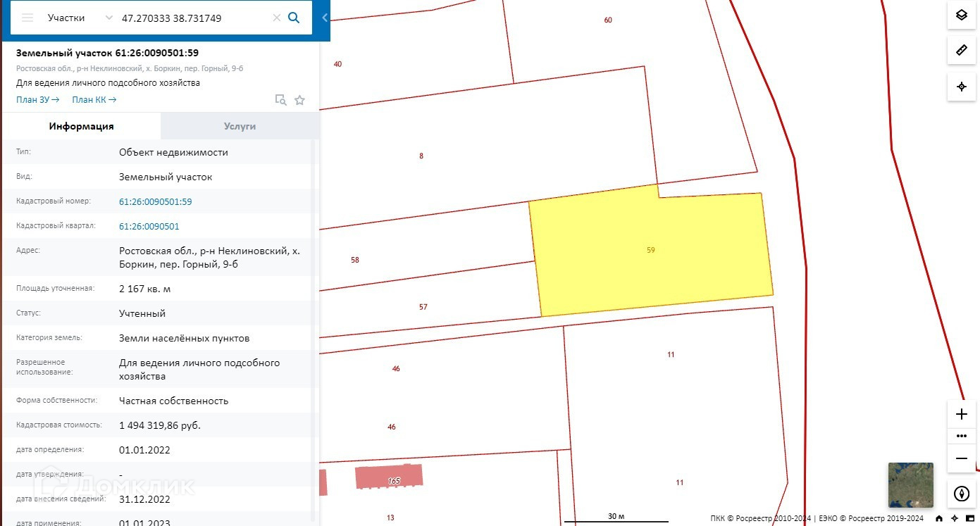This screenshot has height=526, width=980.
Task: Click the find-on-map icon near star
Action: tap(280, 100)
